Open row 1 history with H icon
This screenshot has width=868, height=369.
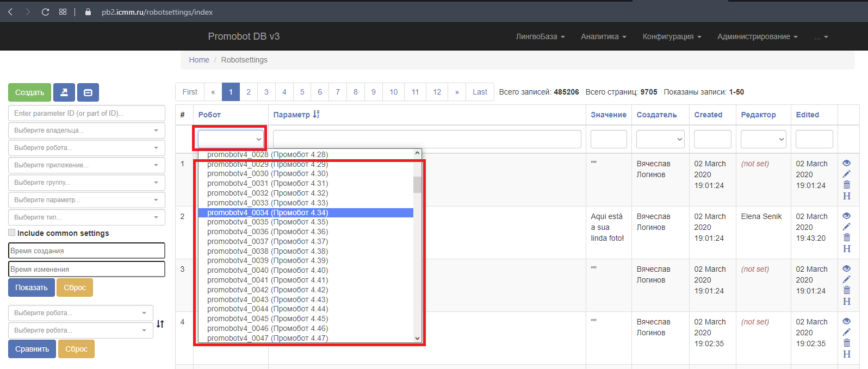[846, 196]
